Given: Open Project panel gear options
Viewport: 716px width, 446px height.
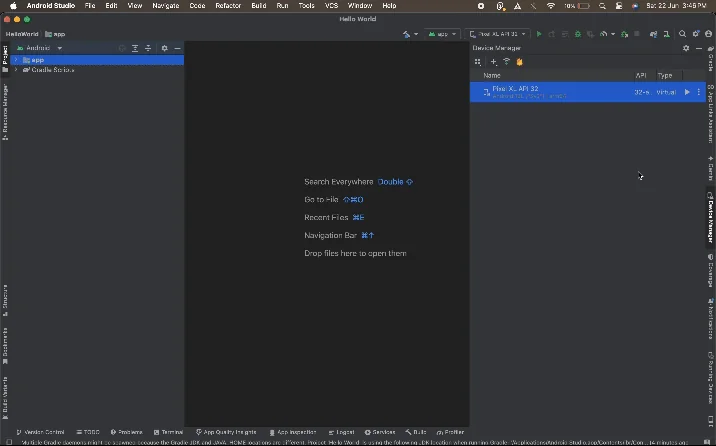Looking at the screenshot, I should point(164,48).
